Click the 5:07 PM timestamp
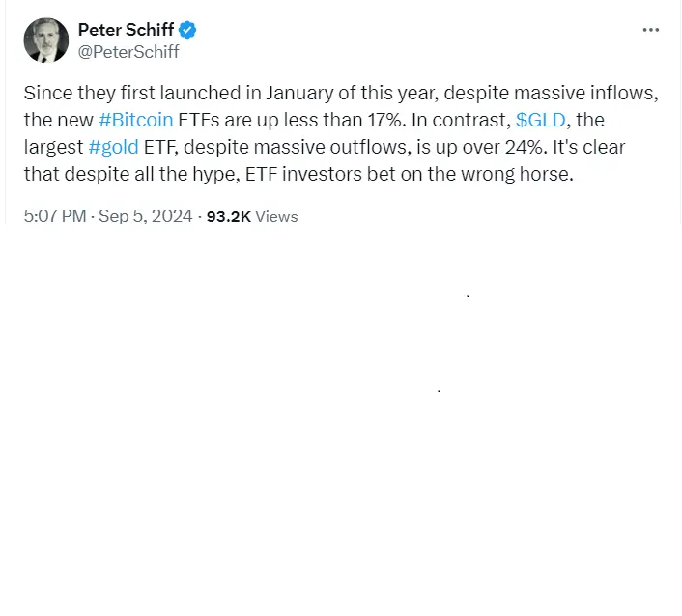The width and height of the screenshot is (682, 616). 55,216
